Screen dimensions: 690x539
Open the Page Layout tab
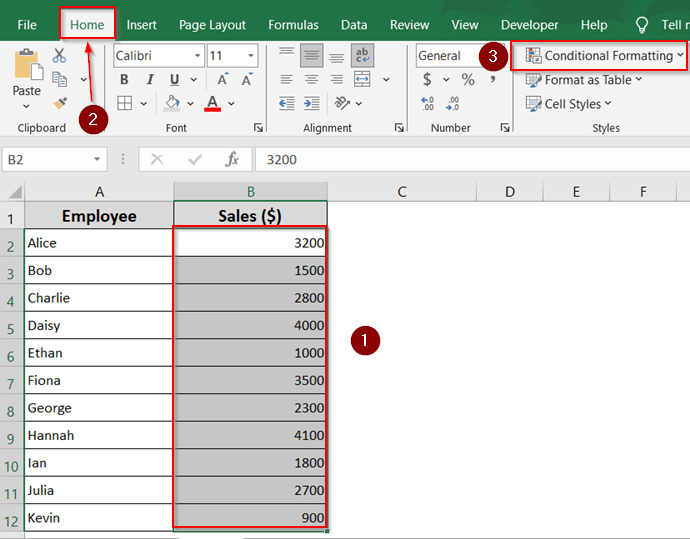pos(212,25)
